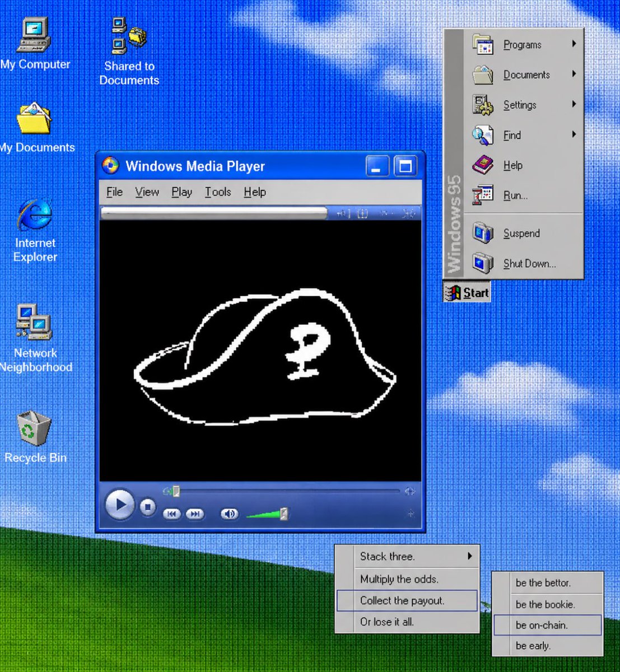Open the Help menu in Media Player
Screen dimensions: 620x672
pyautogui.click(x=255, y=192)
